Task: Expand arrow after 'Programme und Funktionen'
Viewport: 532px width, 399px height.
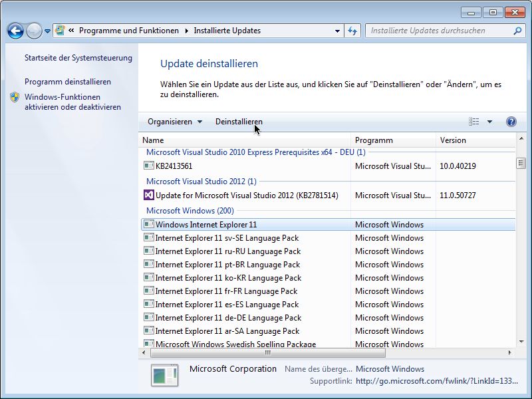Action: 187,31
